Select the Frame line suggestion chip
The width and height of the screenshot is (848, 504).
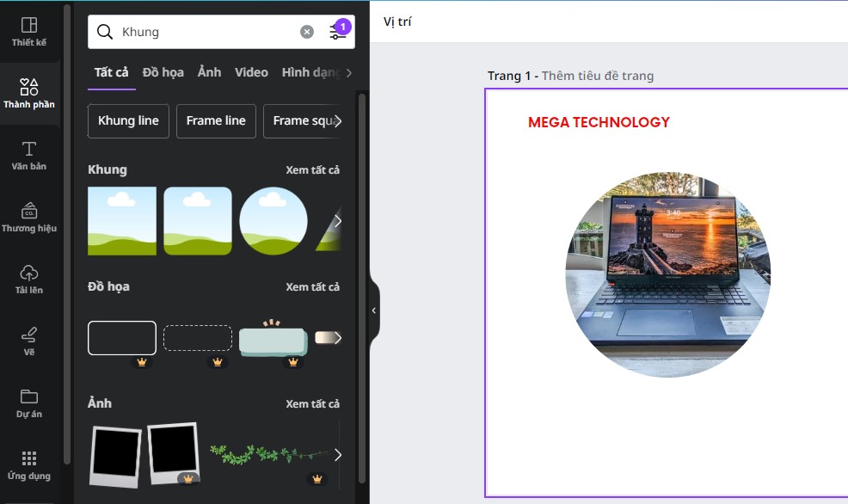click(216, 120)
